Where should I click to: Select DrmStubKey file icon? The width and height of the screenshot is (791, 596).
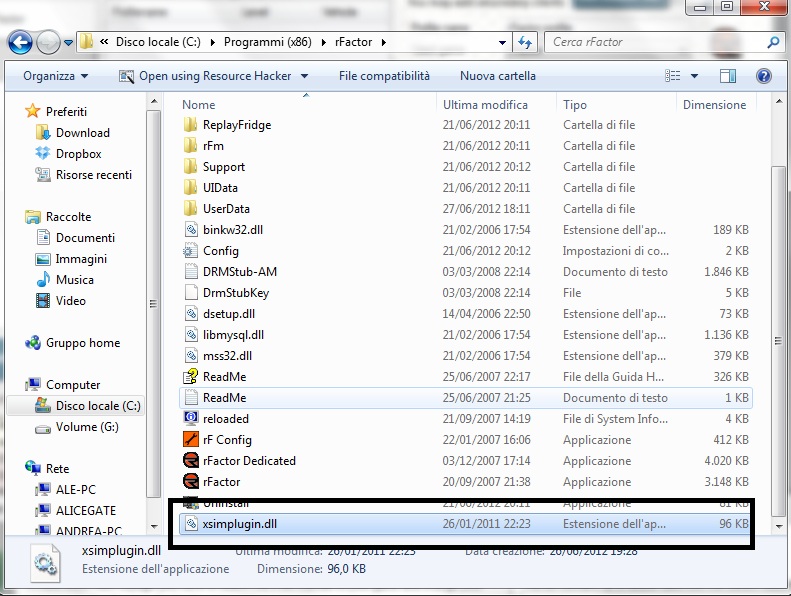coord(191,293)
